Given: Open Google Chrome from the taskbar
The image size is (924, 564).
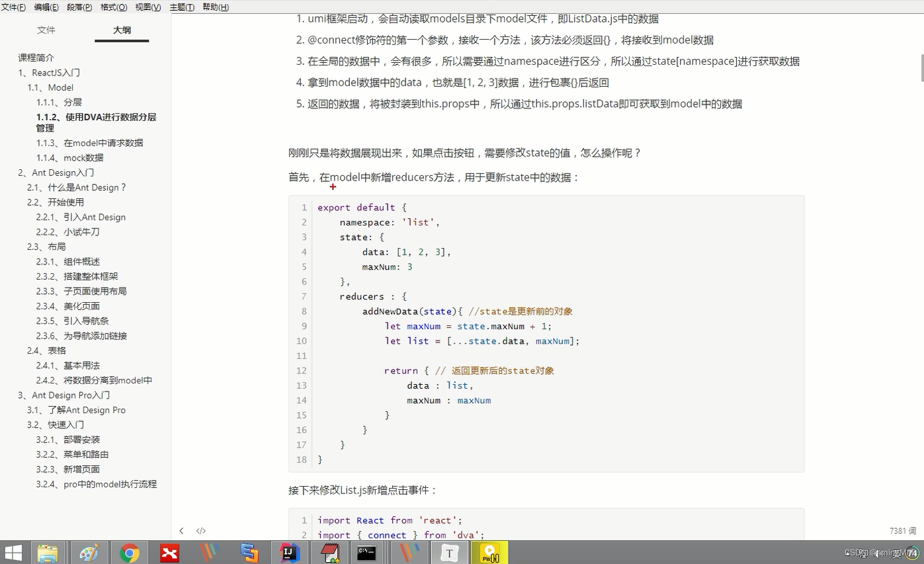Looking at the screenshot, I should (129, 553).
